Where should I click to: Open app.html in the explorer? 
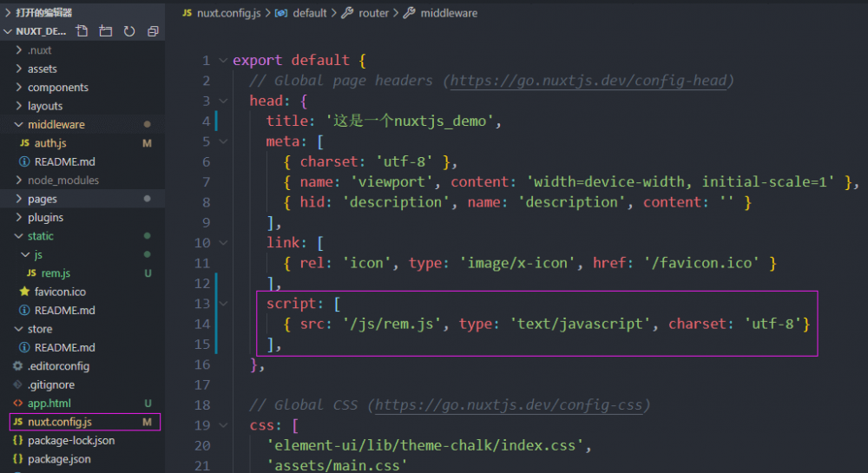point(49,403)
